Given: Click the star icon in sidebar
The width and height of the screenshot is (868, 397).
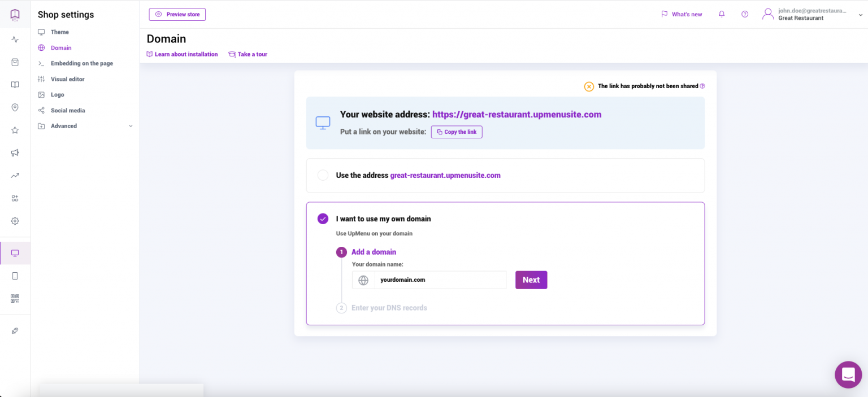Looking at the screenshot, I should click(x=15, y=130).
